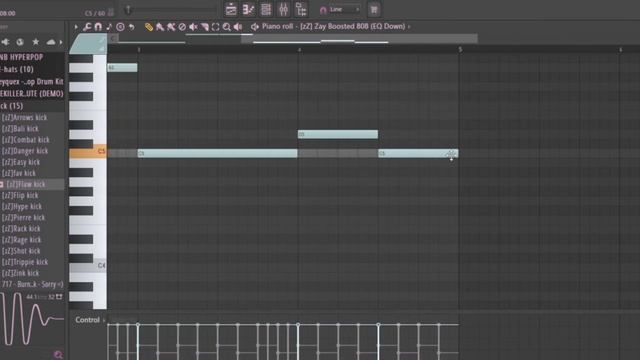Select the [zZ]Bali kick sample
Viewport: 640px width, 360px height.
[x=20, y=129]
